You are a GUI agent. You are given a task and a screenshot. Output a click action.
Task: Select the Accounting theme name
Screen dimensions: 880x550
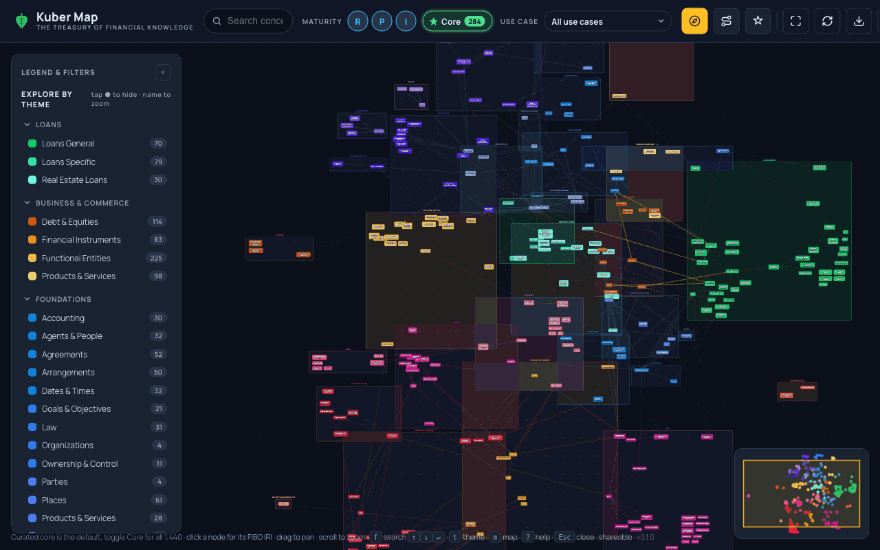(x=63, y=318)
